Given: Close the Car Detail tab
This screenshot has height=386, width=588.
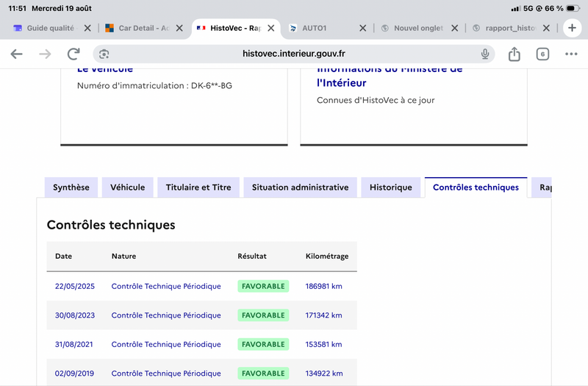Looking at the screenshot, I should pyautogui.click(x=179, y=28).
